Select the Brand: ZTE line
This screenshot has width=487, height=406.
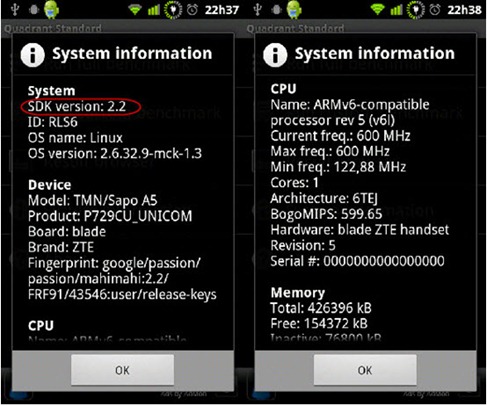61,247
